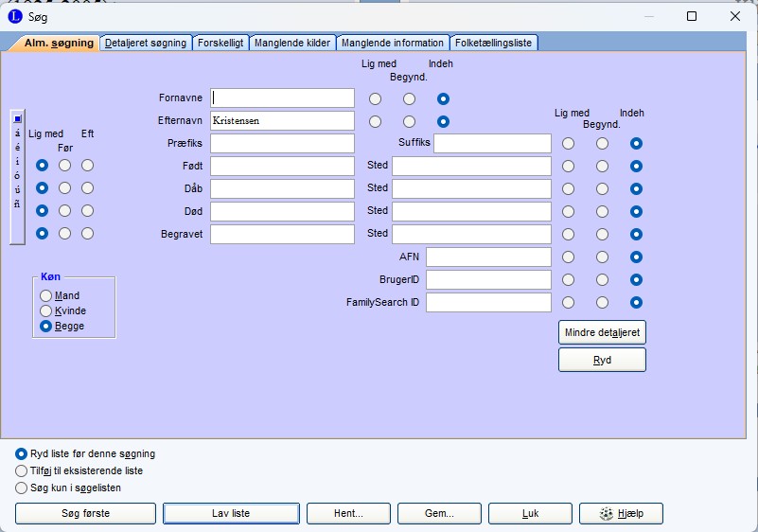Click the blue square on the character bar
Screen dimensions: 758x532
pyautogui.click(x=17, y=119)
